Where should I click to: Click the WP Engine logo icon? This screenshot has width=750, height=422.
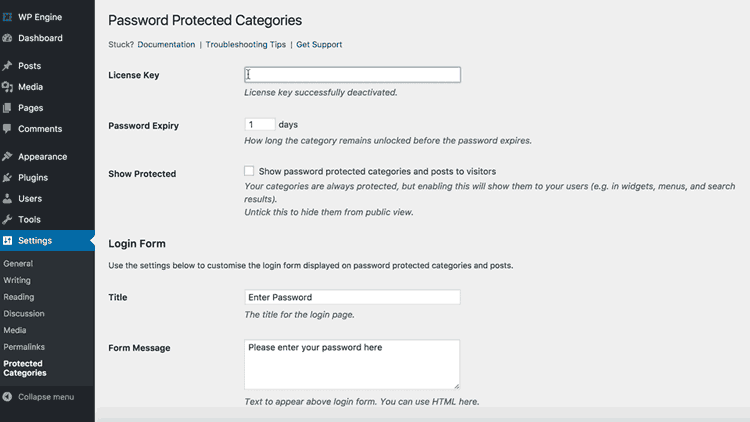click(7, 17)
